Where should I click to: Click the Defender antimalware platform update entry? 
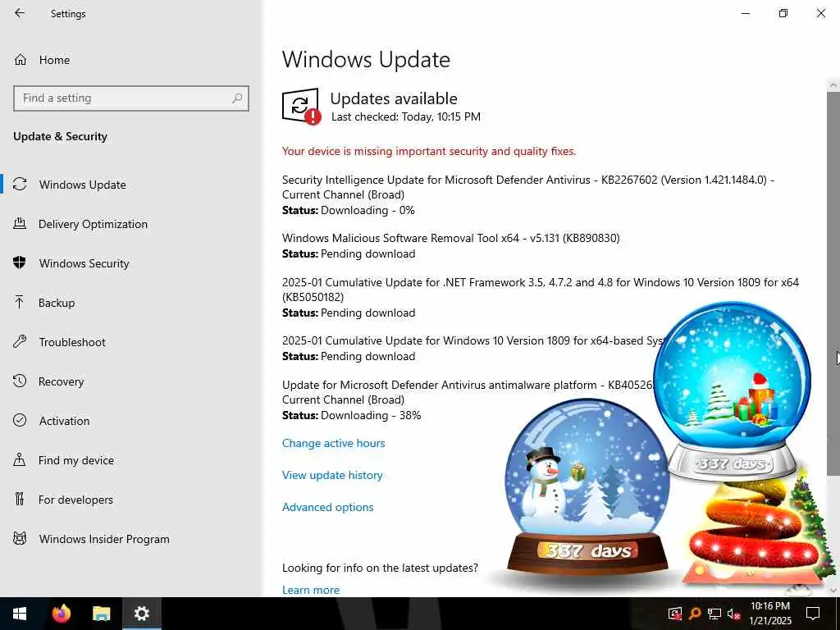pyautogui.click(x=468, y=392)
